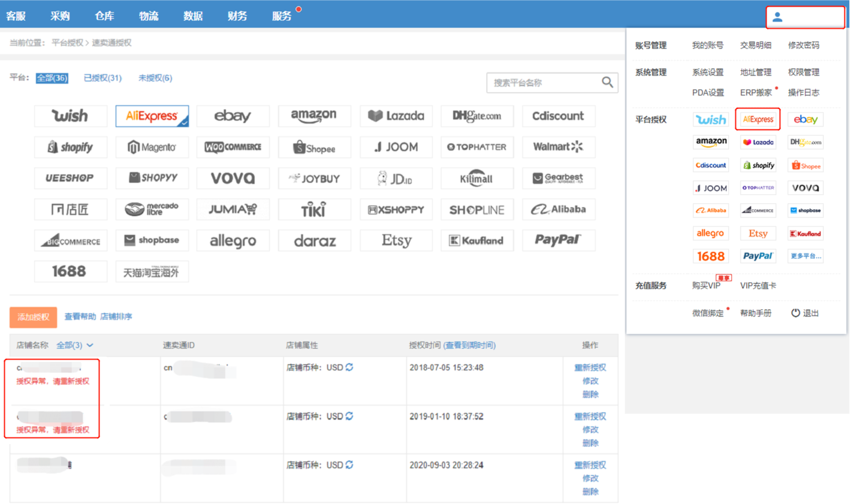Screen dimensions: 851x504
Task: Select the JUMIA platform tile
Action: (233, 209)
